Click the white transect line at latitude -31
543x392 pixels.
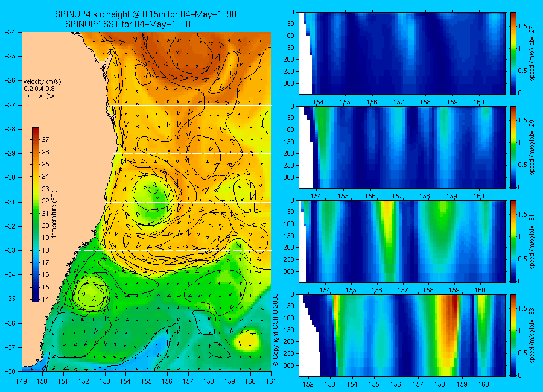[x=189, y=202]
